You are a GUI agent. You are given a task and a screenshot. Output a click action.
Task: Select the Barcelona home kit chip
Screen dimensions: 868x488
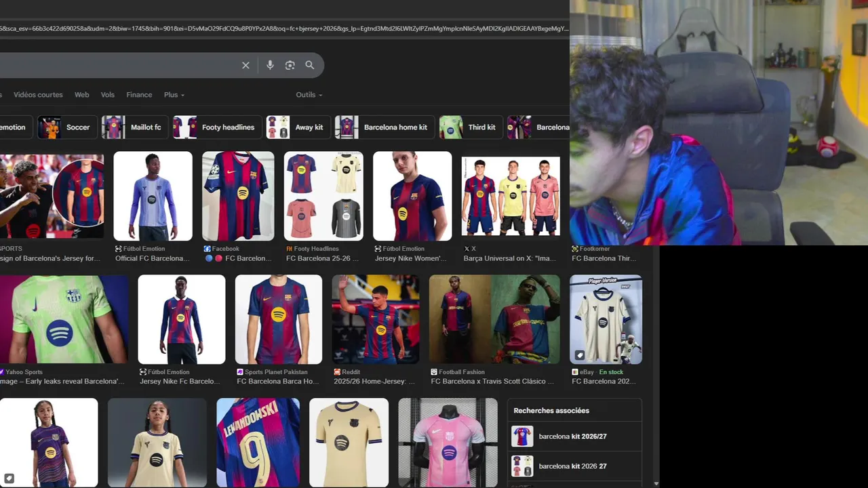pos(384,127)
